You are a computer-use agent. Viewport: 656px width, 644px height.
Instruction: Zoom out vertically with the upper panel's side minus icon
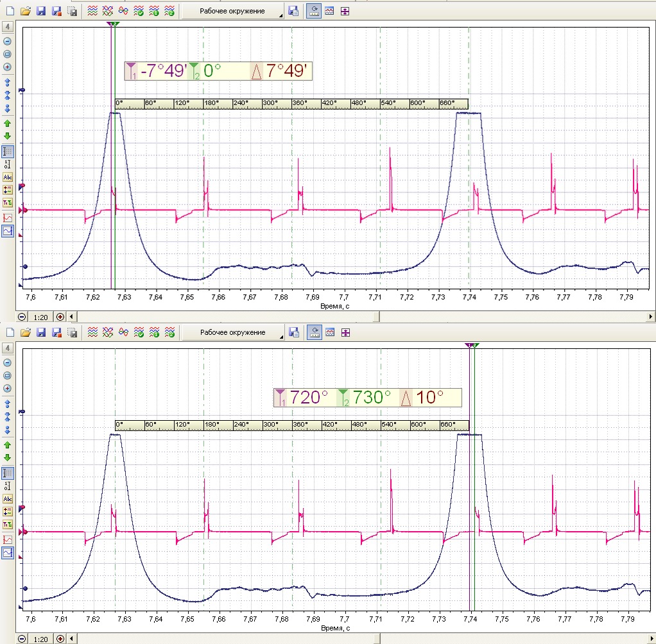point(7,42)
